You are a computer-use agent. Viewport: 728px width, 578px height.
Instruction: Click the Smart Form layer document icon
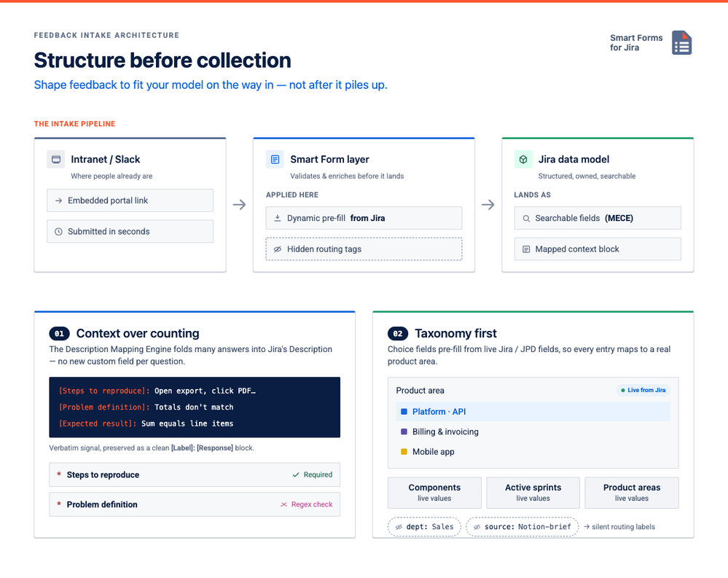click(x=275, y=159)
